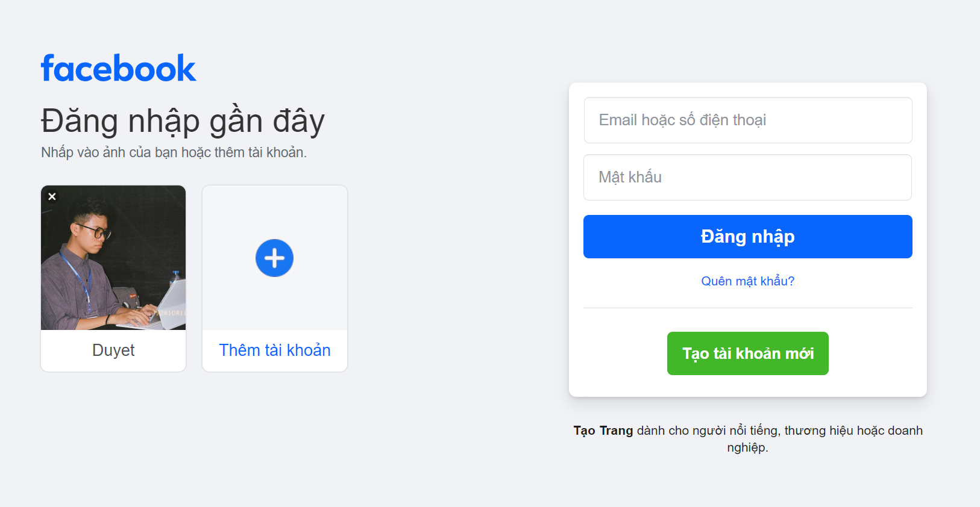Click the facebook logo
Viewport: 980px width, 507px height.
[118, 69]
